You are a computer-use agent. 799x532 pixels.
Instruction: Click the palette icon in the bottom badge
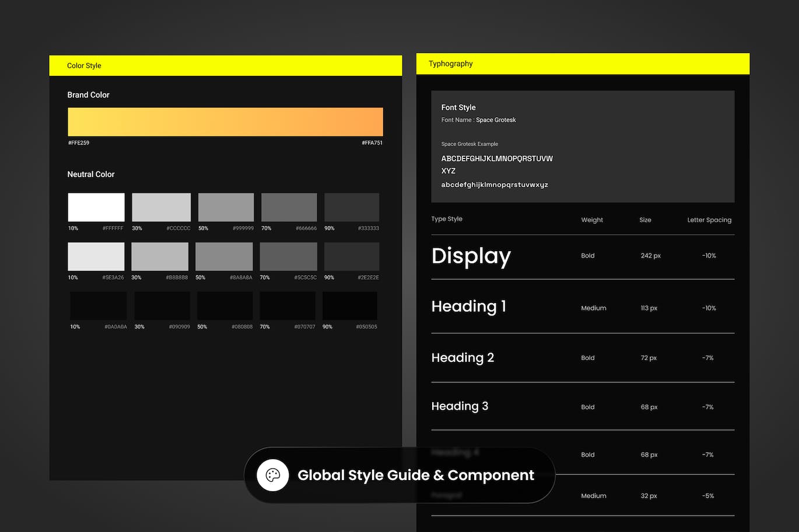[x=272, y=475]
